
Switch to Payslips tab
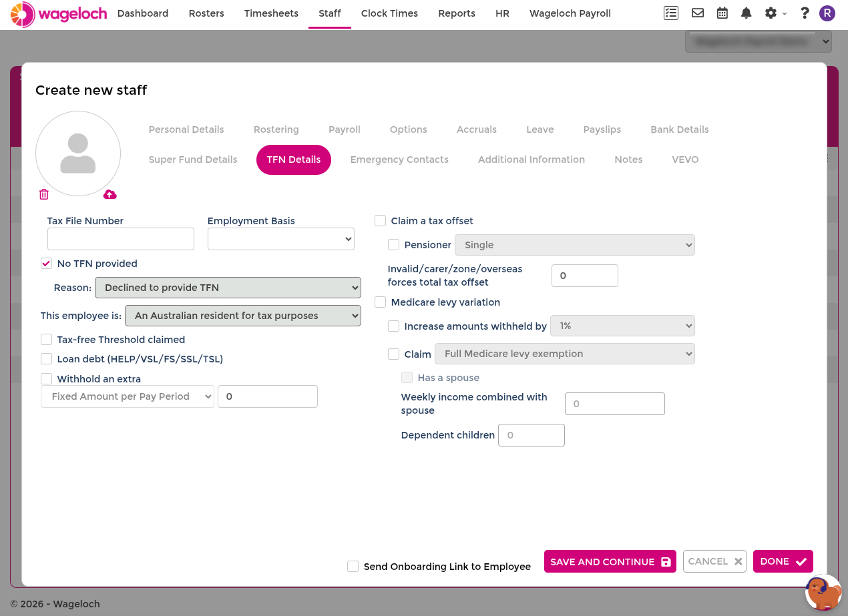click(602, 129)
